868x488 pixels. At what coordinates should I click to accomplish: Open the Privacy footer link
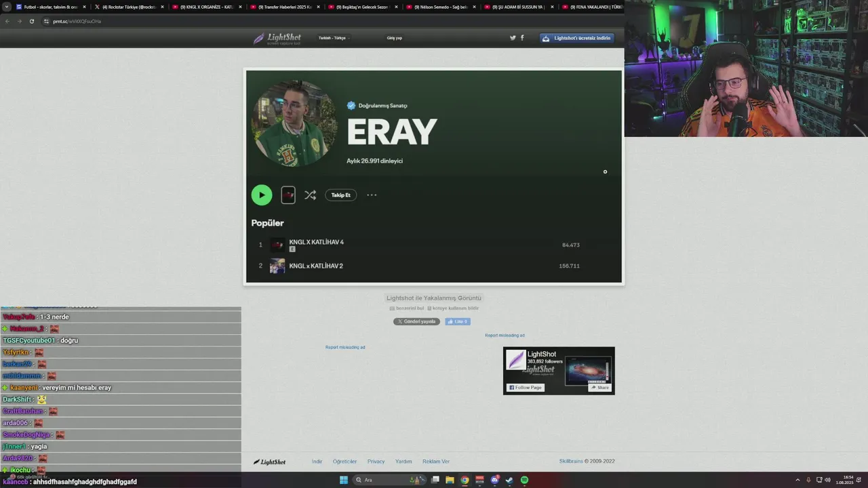coord(376,462)
